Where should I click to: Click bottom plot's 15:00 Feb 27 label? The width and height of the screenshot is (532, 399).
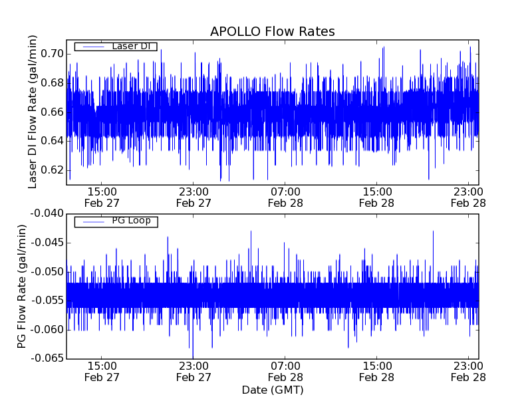102,372
